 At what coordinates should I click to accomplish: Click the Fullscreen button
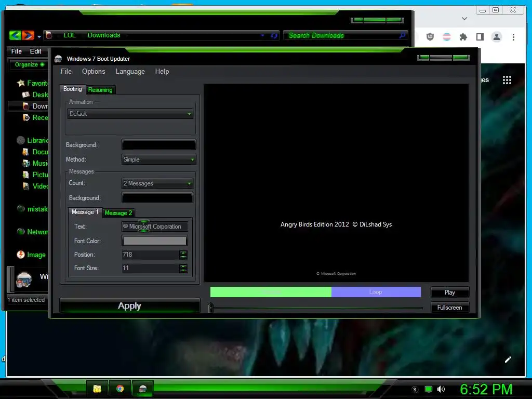[x=450, y=308]
